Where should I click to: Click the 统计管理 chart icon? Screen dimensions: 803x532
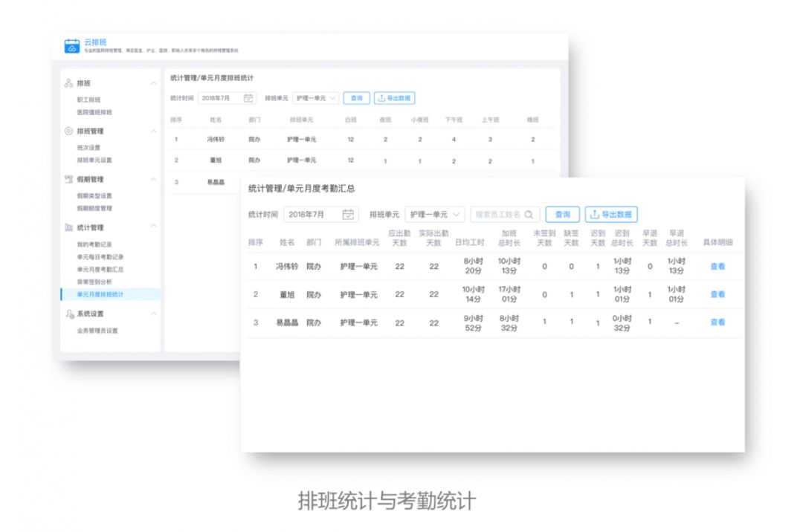coord(68,227)
